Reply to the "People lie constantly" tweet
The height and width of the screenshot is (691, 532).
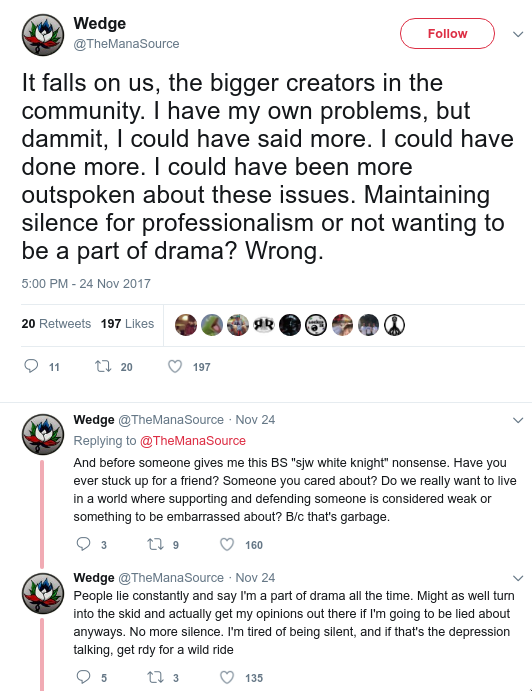click(83, 677)
